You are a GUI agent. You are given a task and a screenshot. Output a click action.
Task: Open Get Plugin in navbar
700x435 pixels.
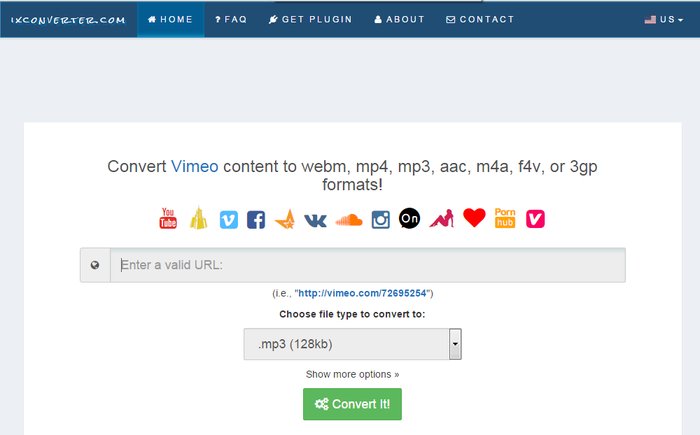311,19
